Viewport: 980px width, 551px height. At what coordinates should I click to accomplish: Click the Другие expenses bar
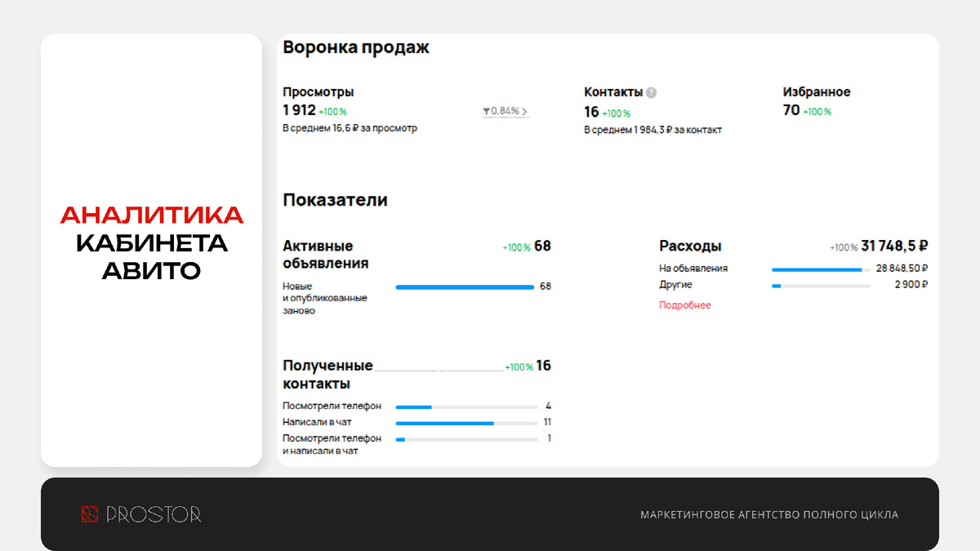click(x=821, y=286)
